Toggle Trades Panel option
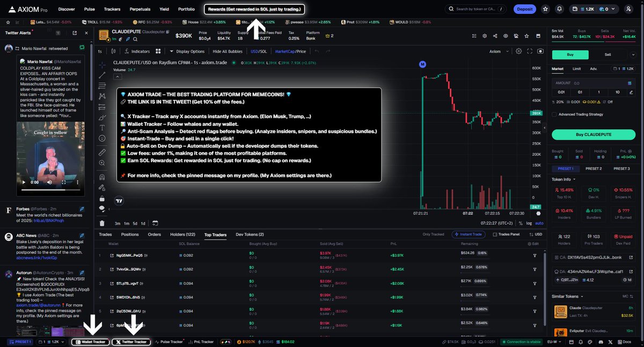This screenshot has width=644, height=347. (x=506, y=234)
